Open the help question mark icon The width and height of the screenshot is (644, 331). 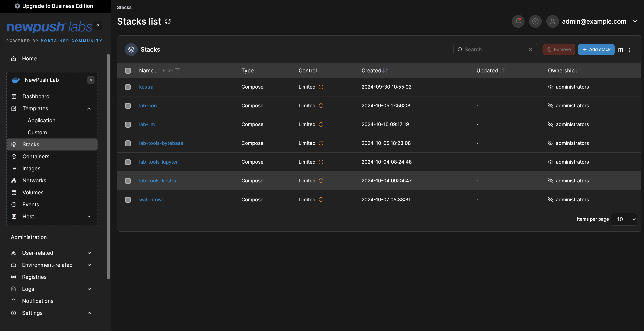click(535, 22)
